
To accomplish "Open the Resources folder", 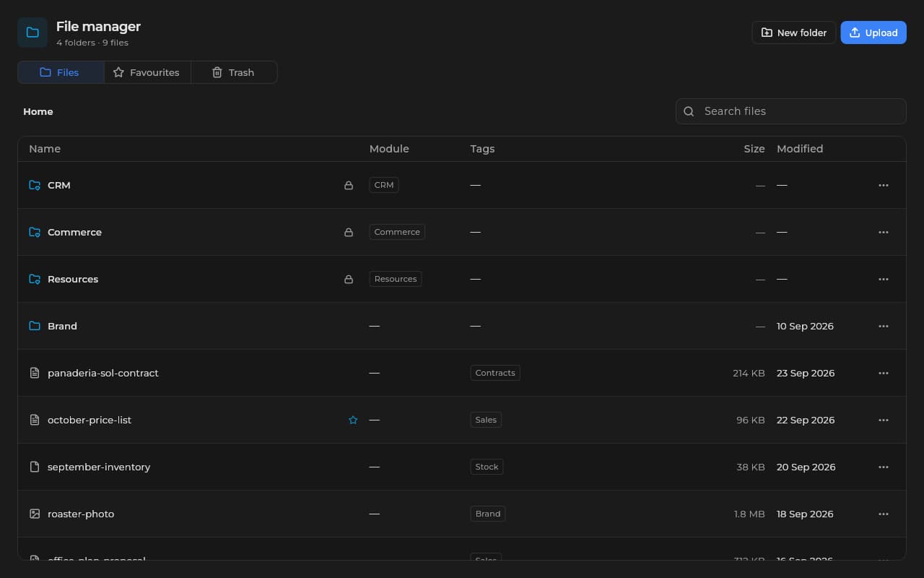I will [x=73, y=279].
